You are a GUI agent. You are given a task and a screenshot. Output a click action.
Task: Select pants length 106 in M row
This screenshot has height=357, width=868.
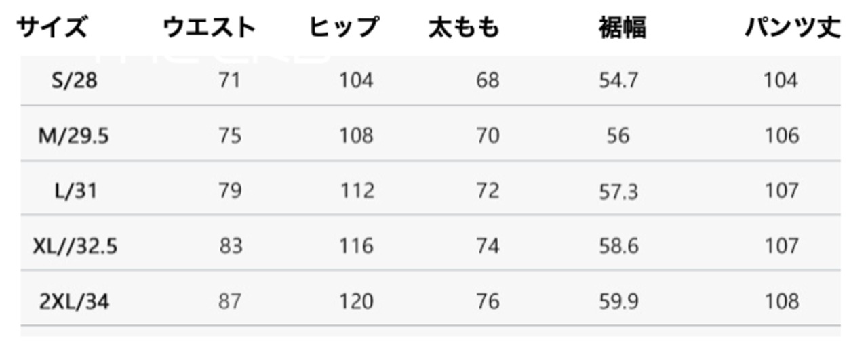[x=781, y=136]
